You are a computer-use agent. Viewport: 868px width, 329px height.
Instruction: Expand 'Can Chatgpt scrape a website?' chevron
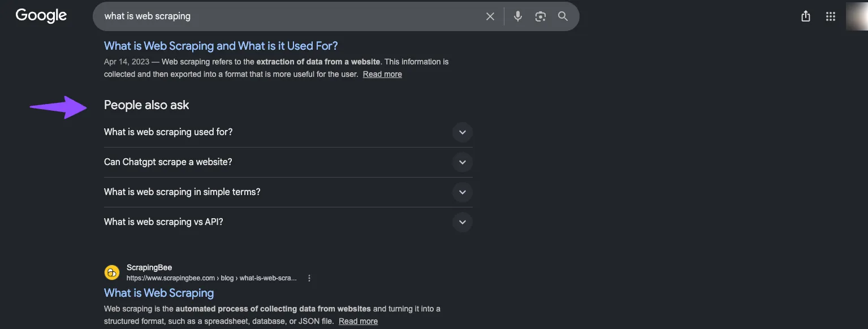[462, 162]
